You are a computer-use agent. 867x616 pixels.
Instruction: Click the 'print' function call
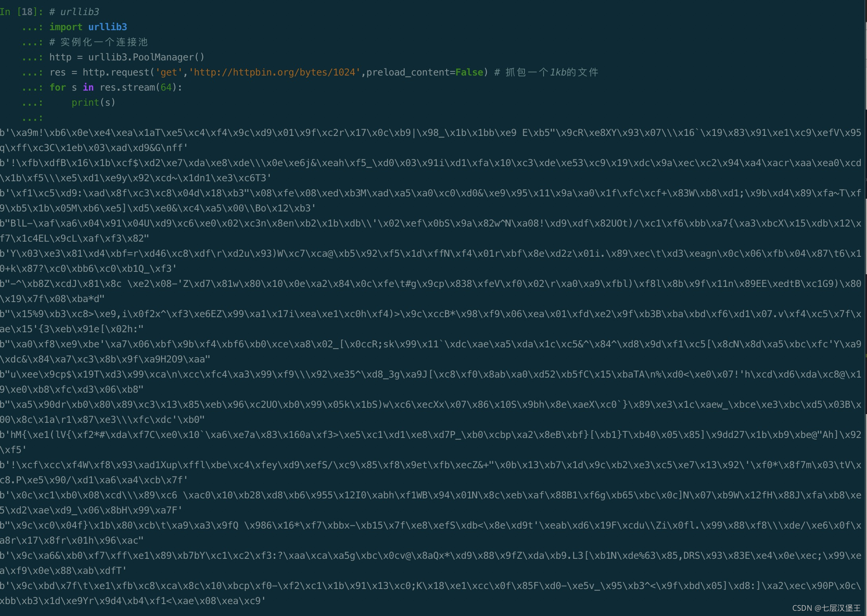point(85,103)
